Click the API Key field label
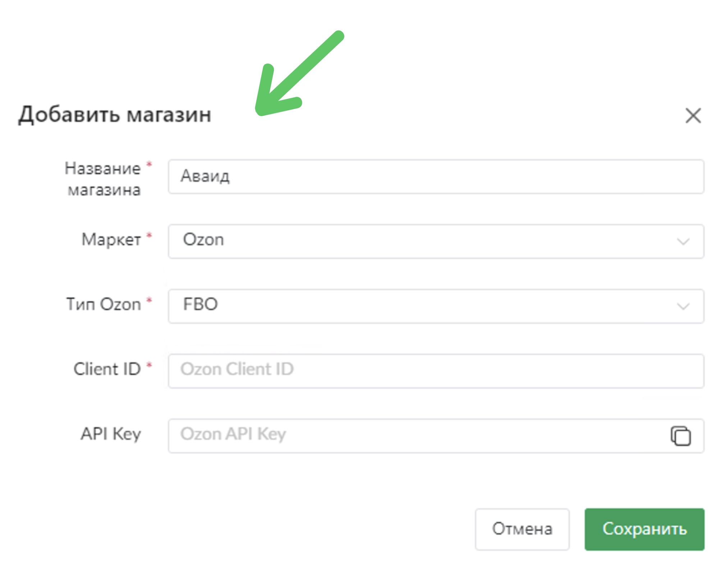 coord(111,434)
